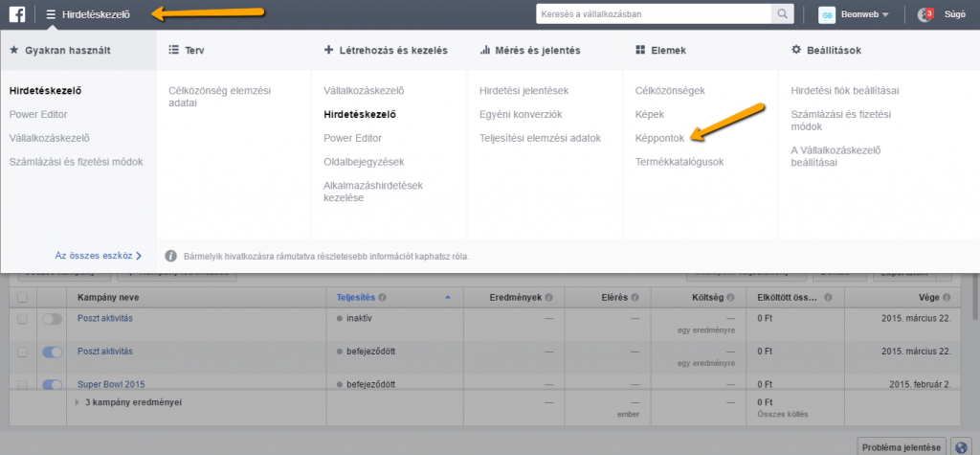Select Power Editor under Gyakran használt
The height and width of the screenshot is (455, 980).
tap(38, 115)
